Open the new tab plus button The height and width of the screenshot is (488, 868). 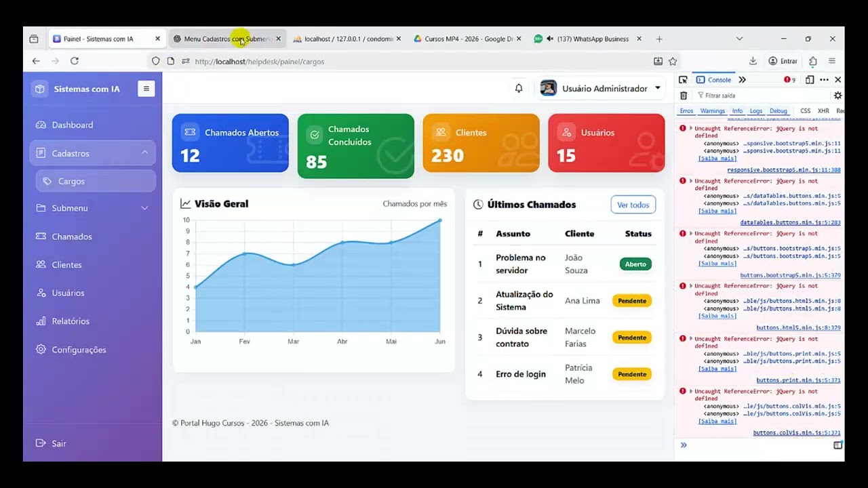click(659, 39)
